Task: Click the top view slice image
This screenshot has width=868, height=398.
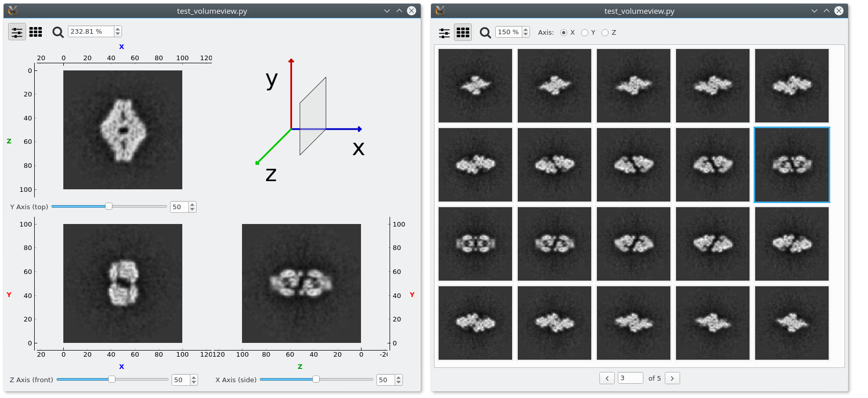Action: (123, 130)
